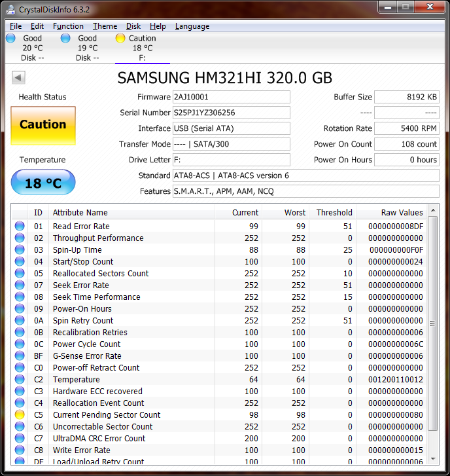Sort by Attribute Name column header
This screenshot has height=476, width=450.
point(131,213)
